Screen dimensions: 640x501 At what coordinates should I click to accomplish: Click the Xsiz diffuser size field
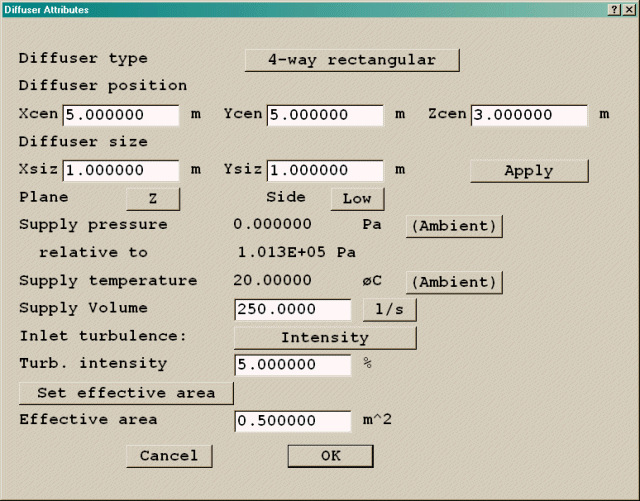[121, 171]
